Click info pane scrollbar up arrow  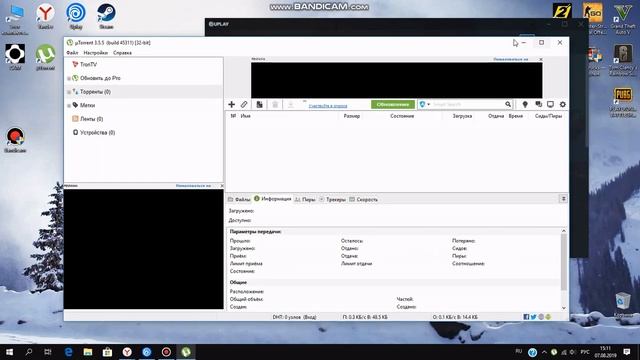click(x=564, y=231)
